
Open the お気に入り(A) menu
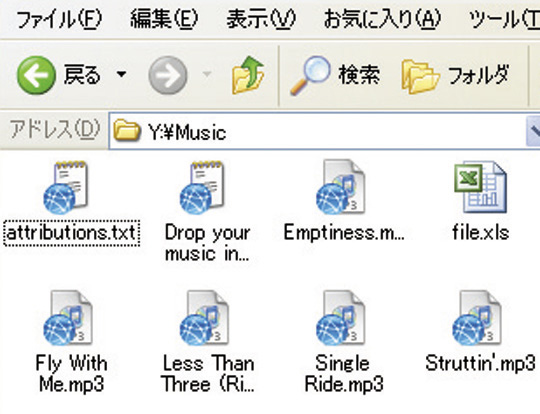[382, 19]
